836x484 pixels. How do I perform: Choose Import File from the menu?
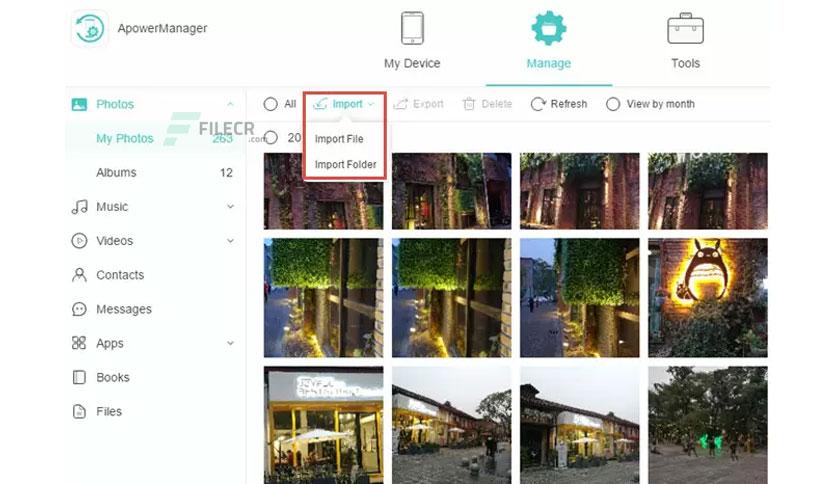339,139
